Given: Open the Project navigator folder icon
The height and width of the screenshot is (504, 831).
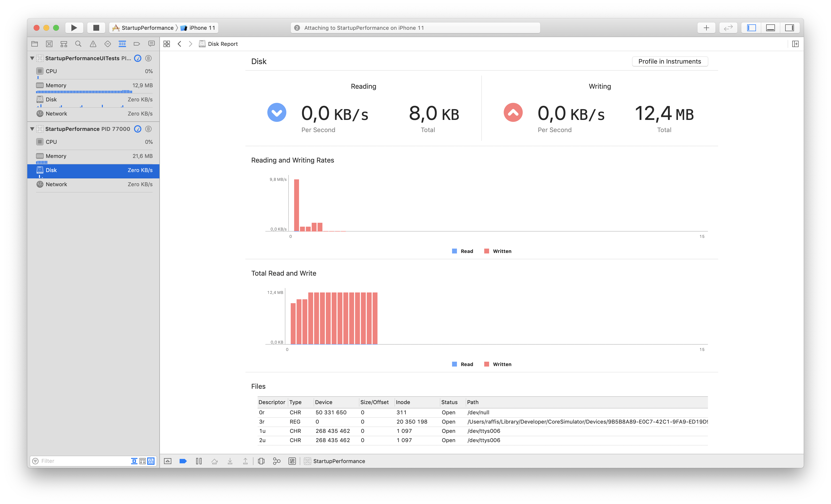Looking at the screenshot, I should click(34, 44).
